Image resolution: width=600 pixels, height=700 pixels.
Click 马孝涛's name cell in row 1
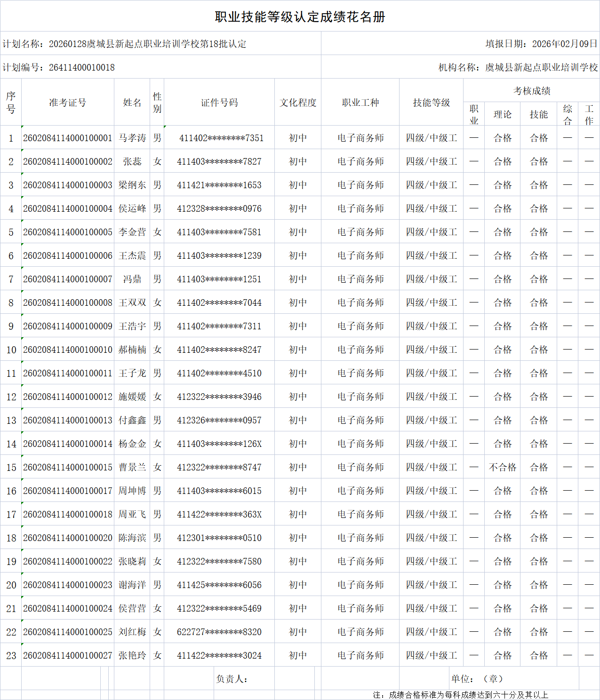[132, 137]
